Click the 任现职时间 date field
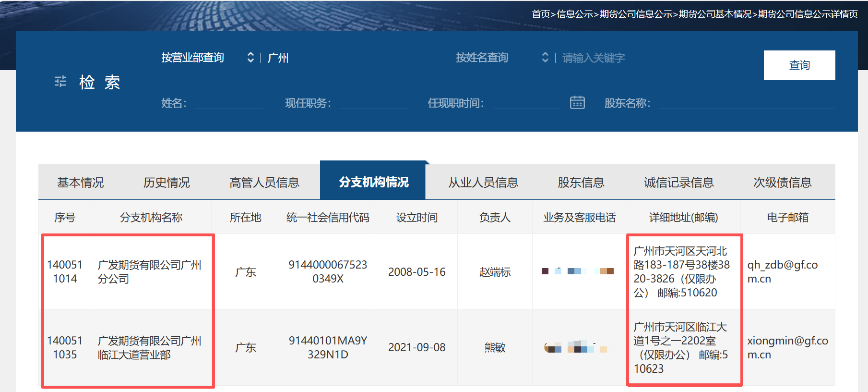 (526, 103)
